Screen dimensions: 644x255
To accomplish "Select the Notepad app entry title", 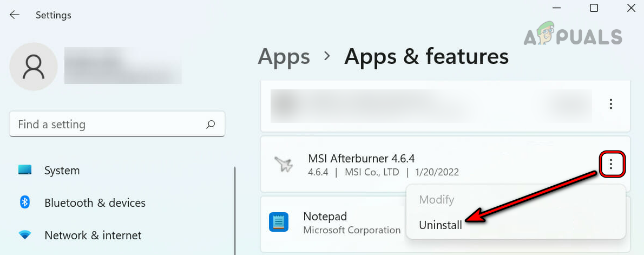I will pos(325,217).
